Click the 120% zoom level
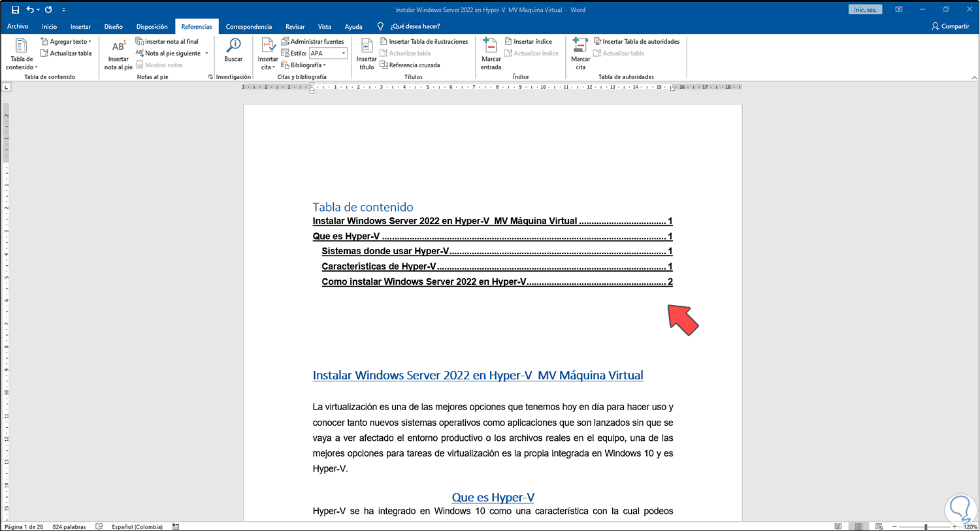 coord(970,526)
